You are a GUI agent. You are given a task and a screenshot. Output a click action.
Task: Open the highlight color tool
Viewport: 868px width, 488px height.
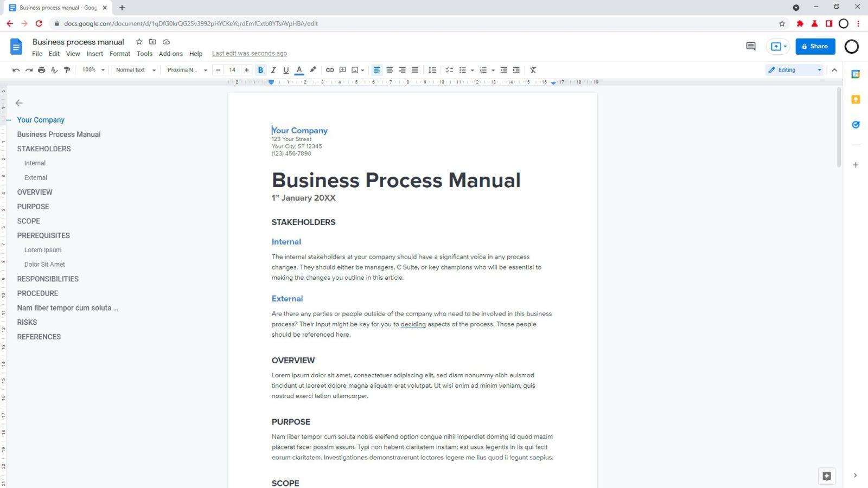pos(312,69)
